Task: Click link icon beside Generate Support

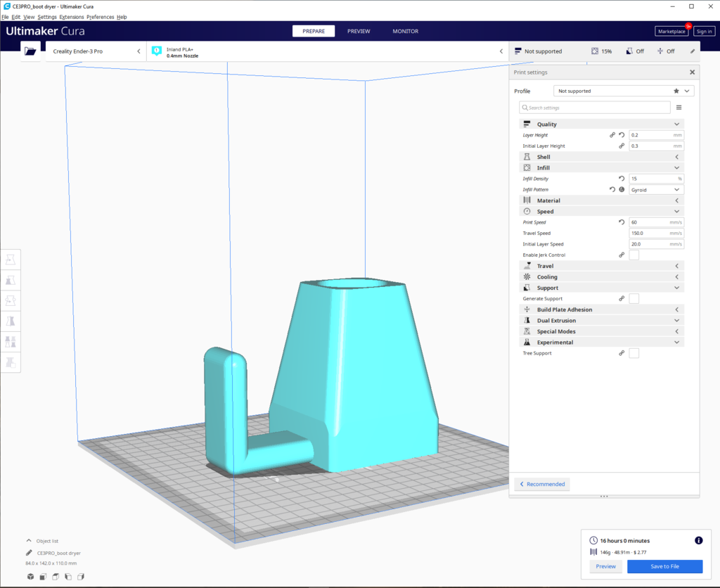Action: (x=622, y=299)
